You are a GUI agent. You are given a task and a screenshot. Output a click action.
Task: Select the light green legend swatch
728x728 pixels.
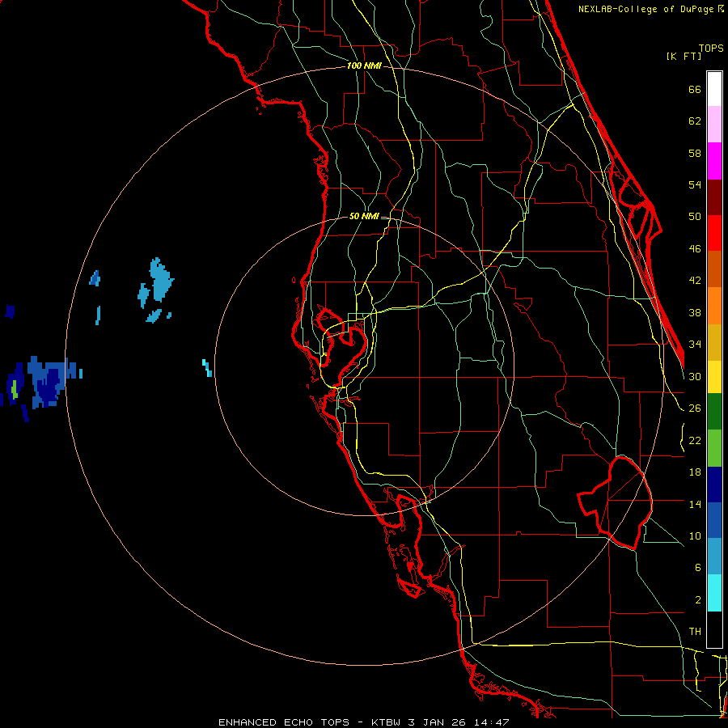tap(714, 448)
